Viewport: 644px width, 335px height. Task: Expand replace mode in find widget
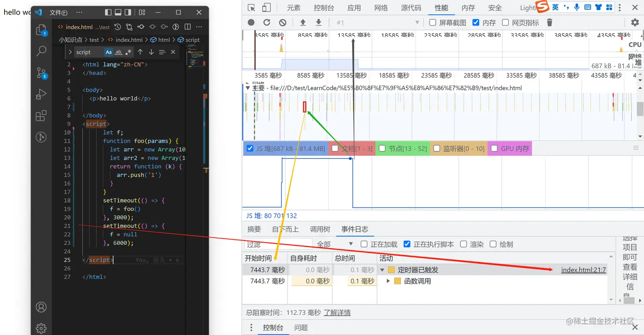click(x=70, y=52)
